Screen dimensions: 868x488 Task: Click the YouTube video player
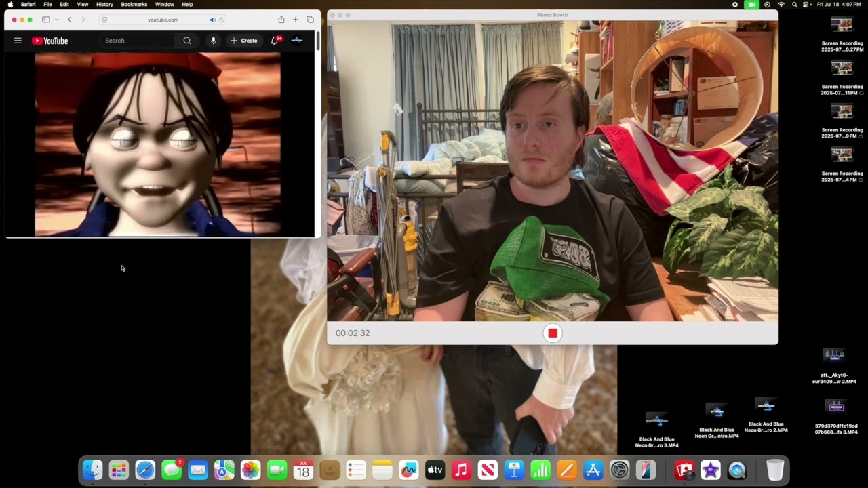tap(157, 144)
